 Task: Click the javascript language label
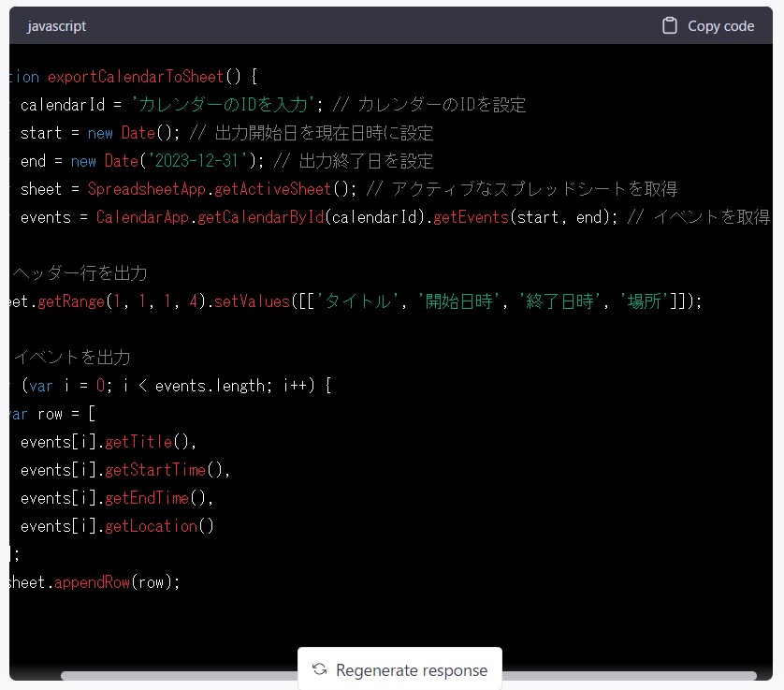[x=56, y=26]
